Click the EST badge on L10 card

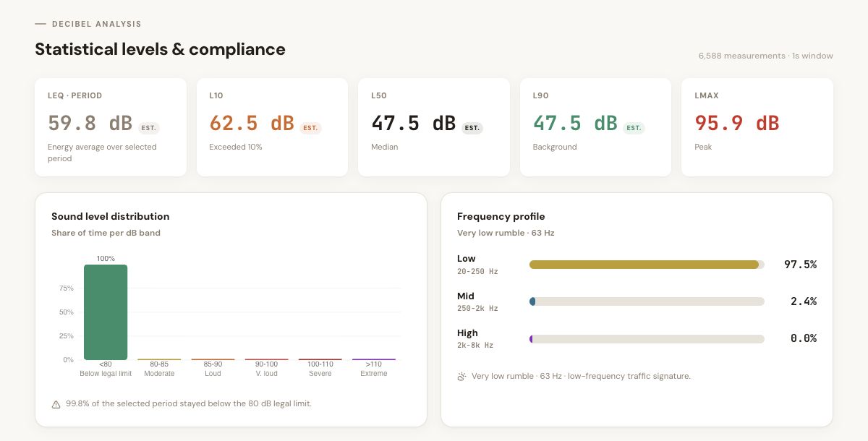pos(310,128)
